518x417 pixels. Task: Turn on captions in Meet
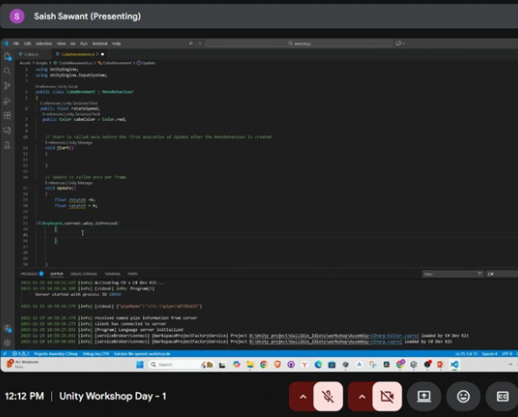(502, 396)
